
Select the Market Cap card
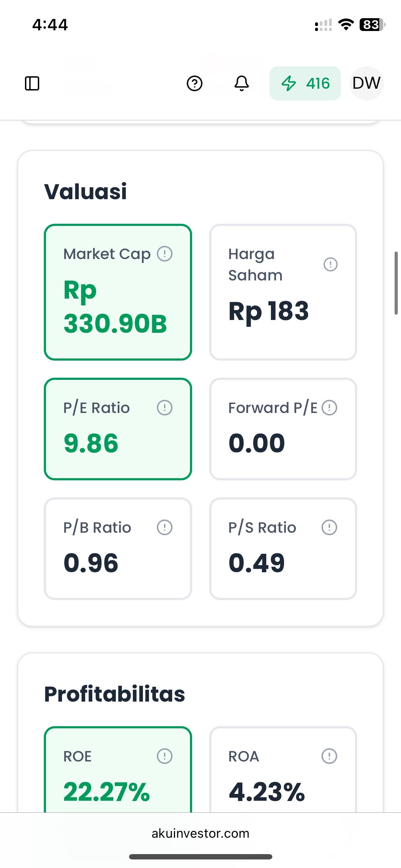[x=118, y=306]
